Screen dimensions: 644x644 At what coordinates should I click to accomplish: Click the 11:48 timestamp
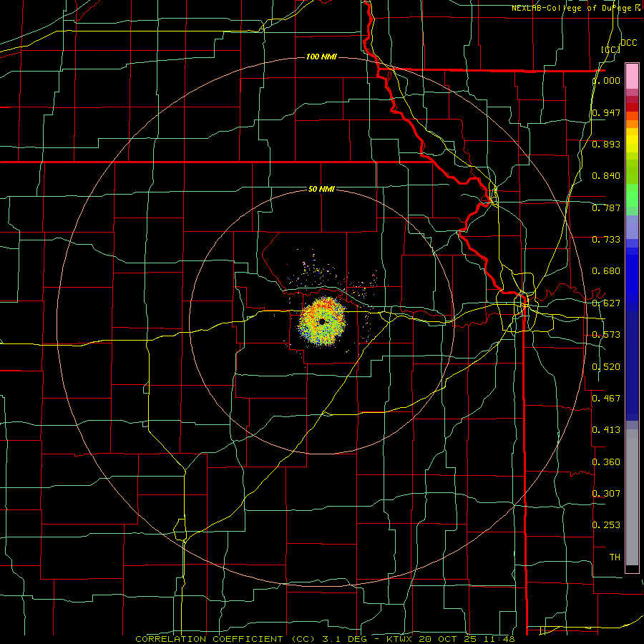(x=499, y=639)
